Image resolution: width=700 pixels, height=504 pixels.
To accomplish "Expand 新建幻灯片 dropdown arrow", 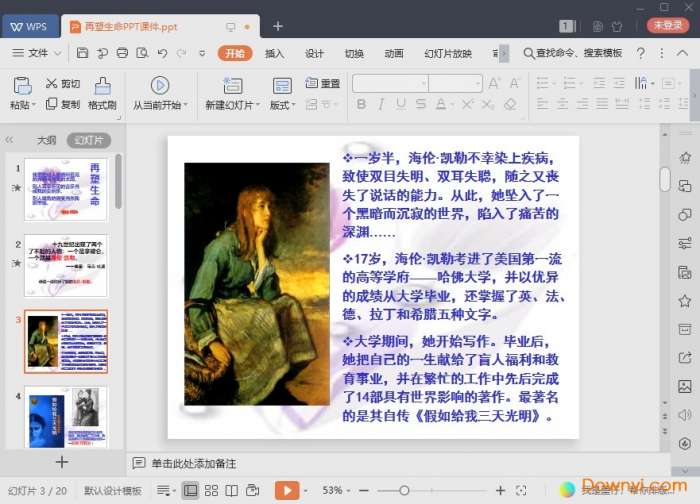I will tap(258, 105).
